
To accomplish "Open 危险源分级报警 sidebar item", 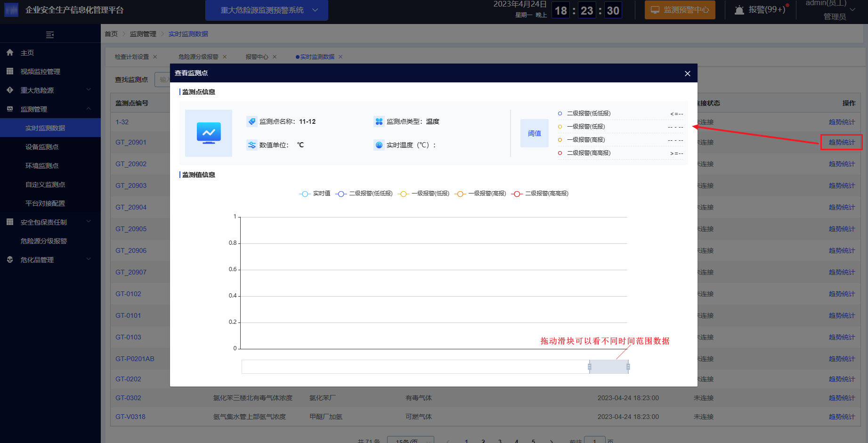I will tap(50, 241).
